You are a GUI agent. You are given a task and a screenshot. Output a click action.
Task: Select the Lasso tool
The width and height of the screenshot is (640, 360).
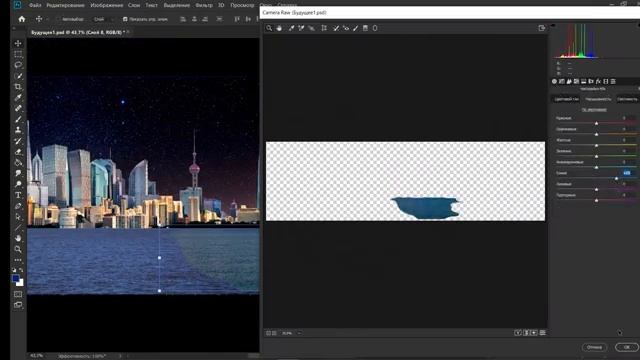point(18,65)
